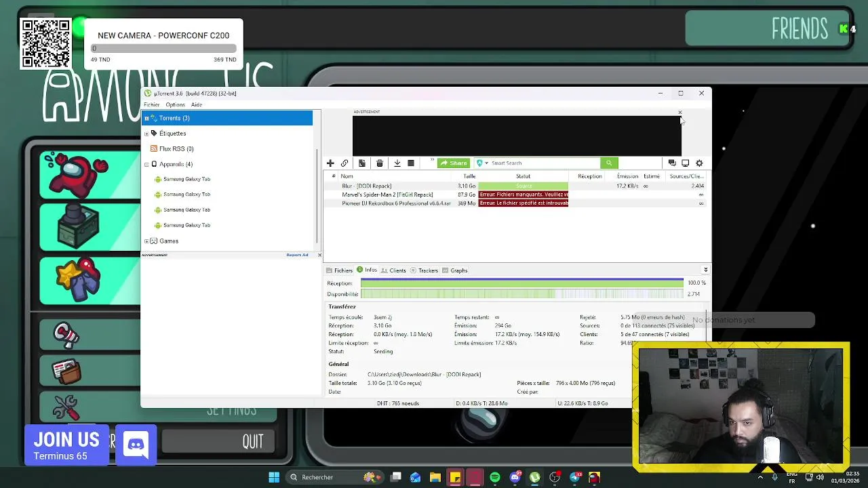The height and width of the screenshot is (488, 868).
Task: Add torrent from URL link icon
Action: point(344,163)
